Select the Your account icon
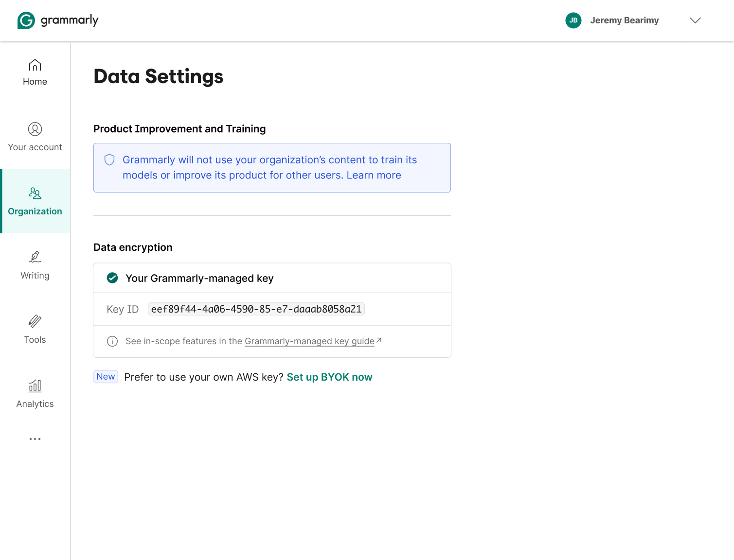Image resolution: width=734 pixels, height=560 pixels. [x=35, y=130]
